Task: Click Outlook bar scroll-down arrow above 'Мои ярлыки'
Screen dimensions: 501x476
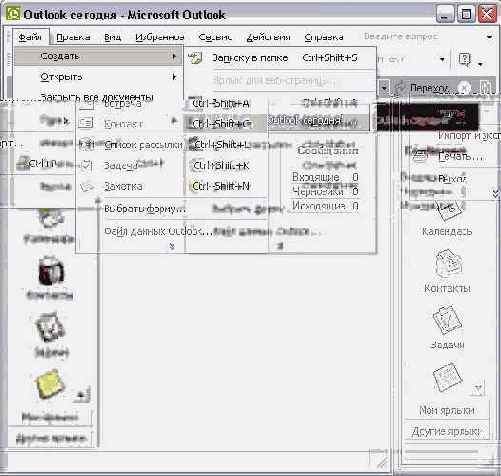Action: 478,389
